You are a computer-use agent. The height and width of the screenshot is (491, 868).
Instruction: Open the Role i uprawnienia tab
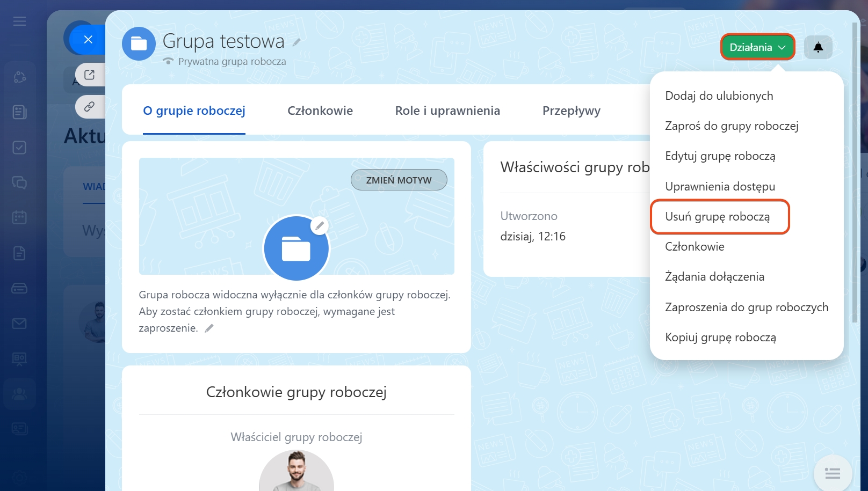pos(447,111)
